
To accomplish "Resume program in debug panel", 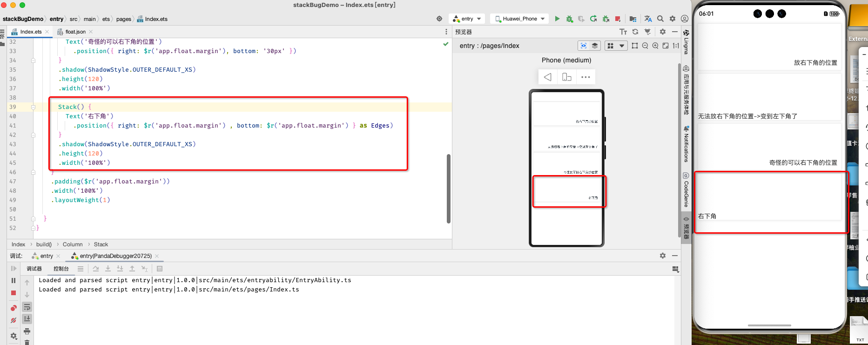I will coord(13,269).
